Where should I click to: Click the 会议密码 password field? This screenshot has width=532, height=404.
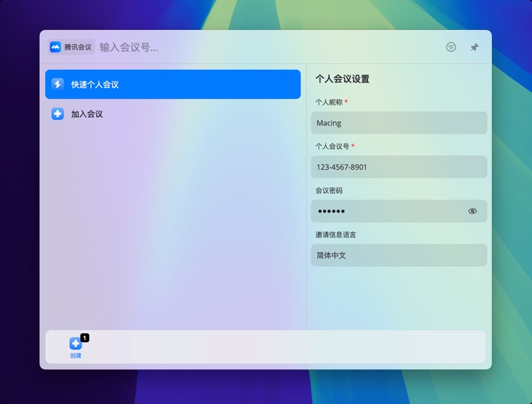click(398, 211)
